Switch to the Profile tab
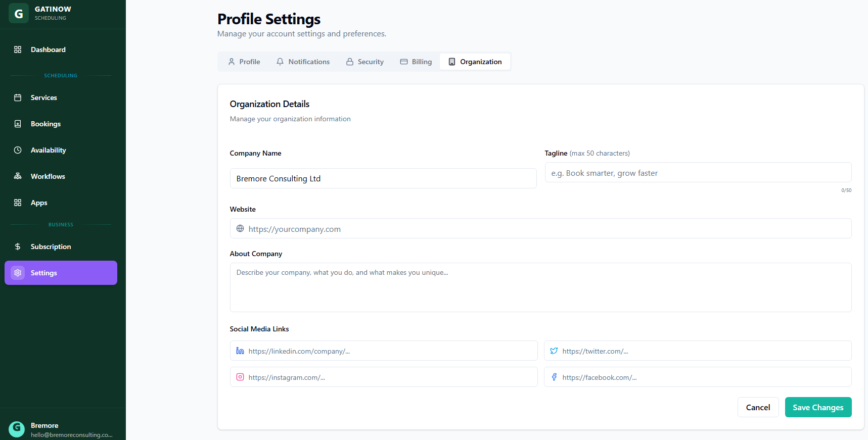The width and height of the screenshot is (868, 440). pyautogui.click(x=244, y=62)
